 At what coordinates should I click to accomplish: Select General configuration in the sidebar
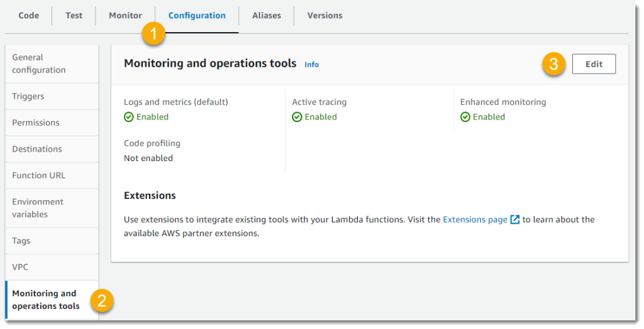click(x=39, y=64)
